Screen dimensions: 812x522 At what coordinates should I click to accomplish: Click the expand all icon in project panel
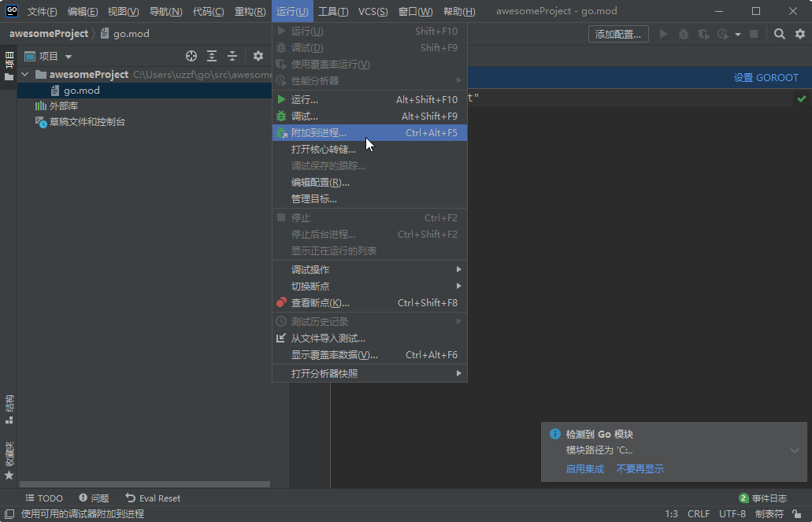(212, 56)
